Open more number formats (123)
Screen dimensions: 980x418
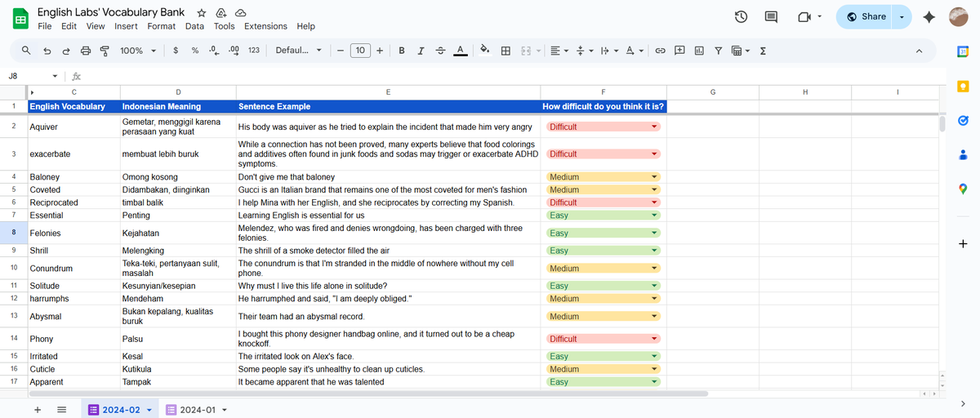click(254, 51)
